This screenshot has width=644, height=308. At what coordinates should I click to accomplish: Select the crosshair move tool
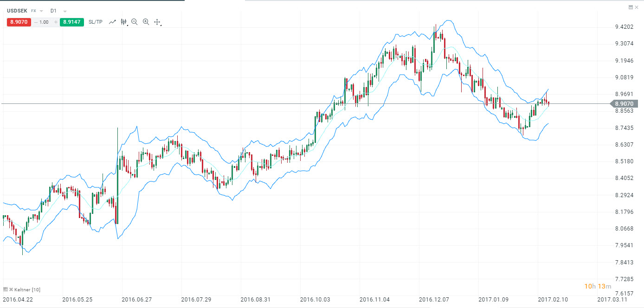coord(157,22)
